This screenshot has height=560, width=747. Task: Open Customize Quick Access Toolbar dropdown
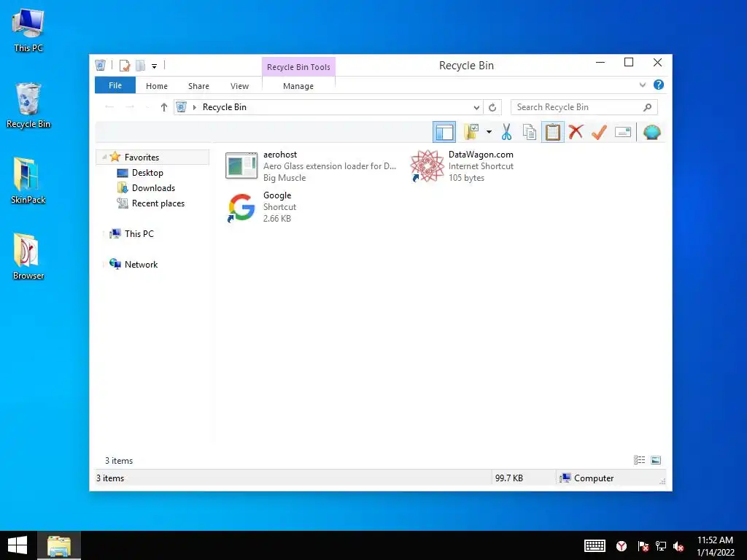(x=155, y=66)
